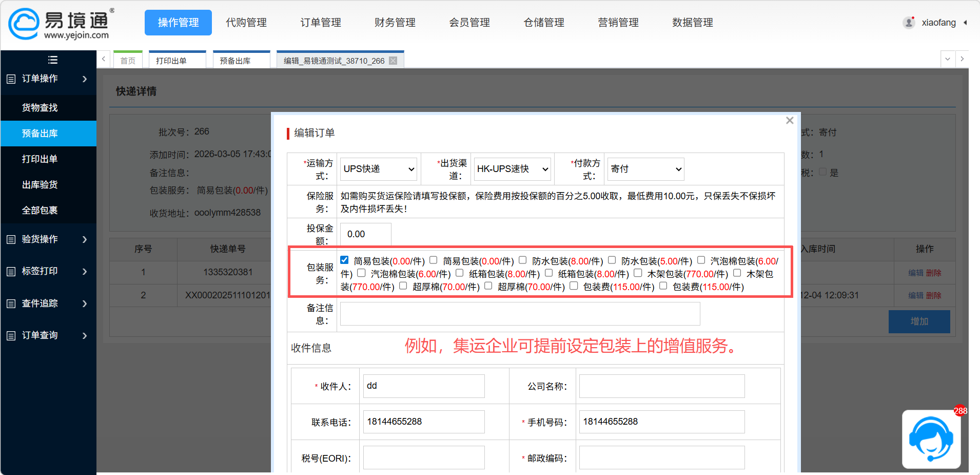Expand the user menu arrow beside xiaofang
This screenshot has height=475, width=980.
pos(965,23)
